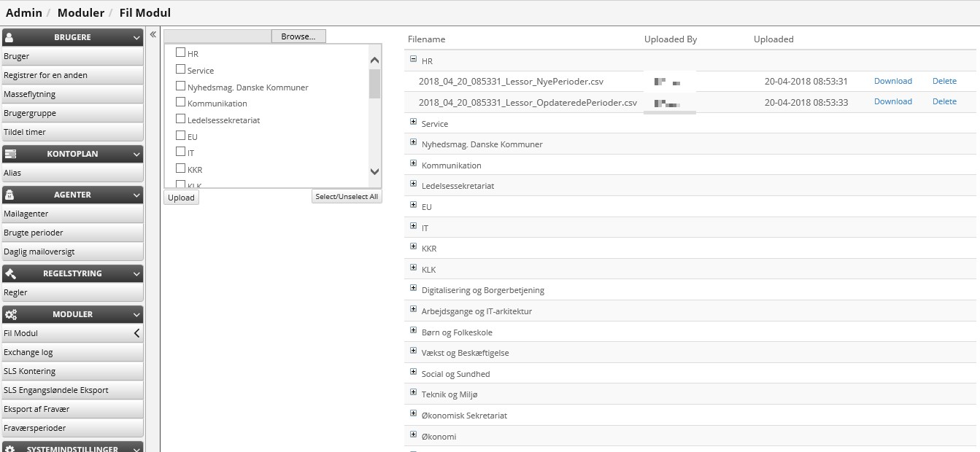Screen dimensions: 980x452
Task: Open SLS Kontering module
Action: [29, 371]
